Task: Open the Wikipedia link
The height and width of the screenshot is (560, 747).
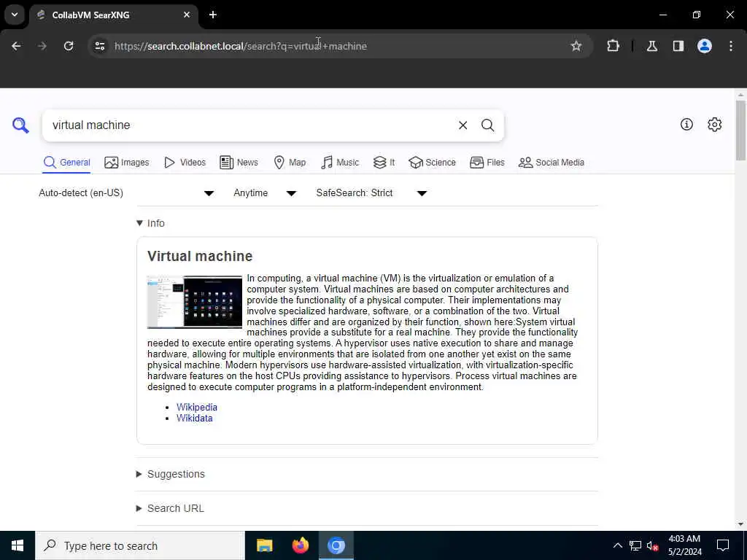Action: (x=197, y=407)
